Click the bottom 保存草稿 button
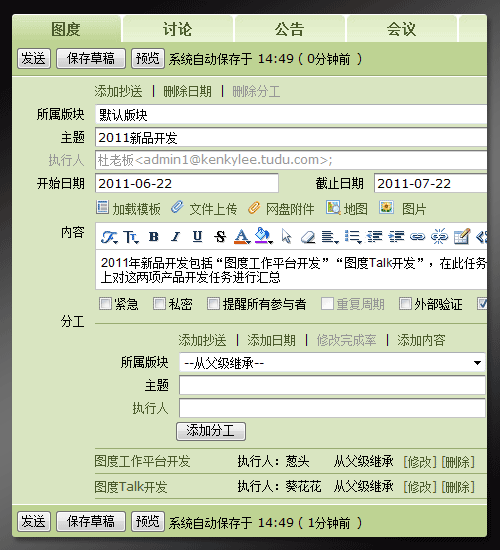500x550 pixels. click(x=91, y=522)
